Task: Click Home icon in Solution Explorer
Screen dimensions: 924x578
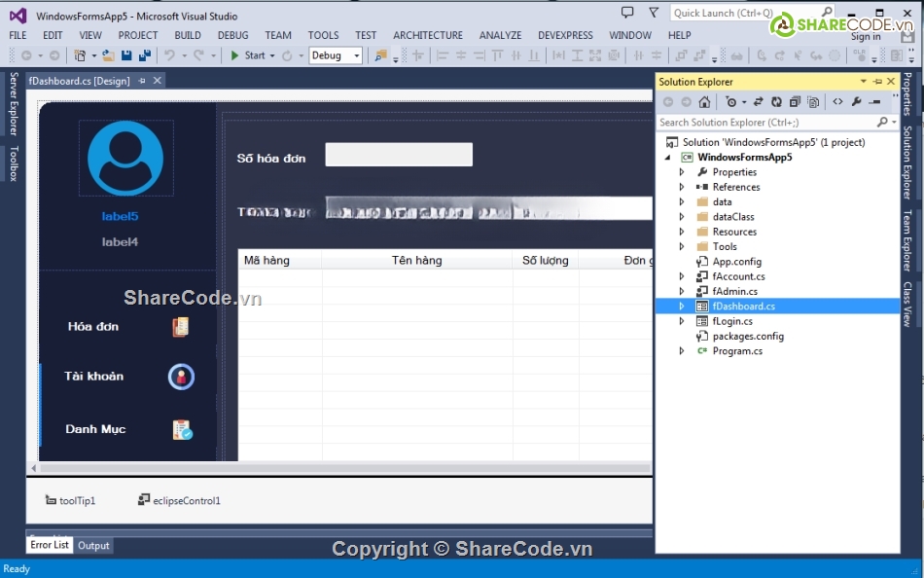Action: point(704,102)
